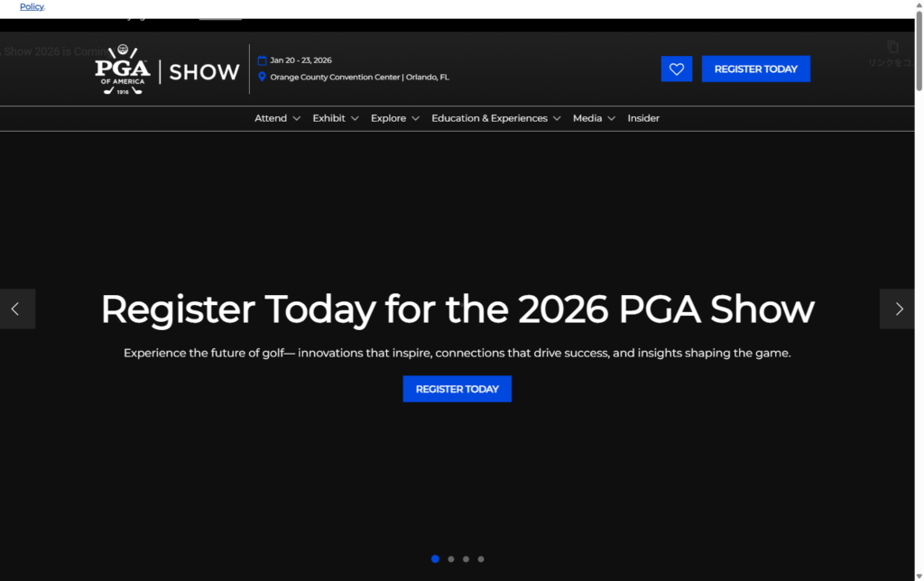Image resolution: width=924 pixels, height=581 pixels.
Task: Select the second carousel dot indicator
Action: (x=450, y=558)
